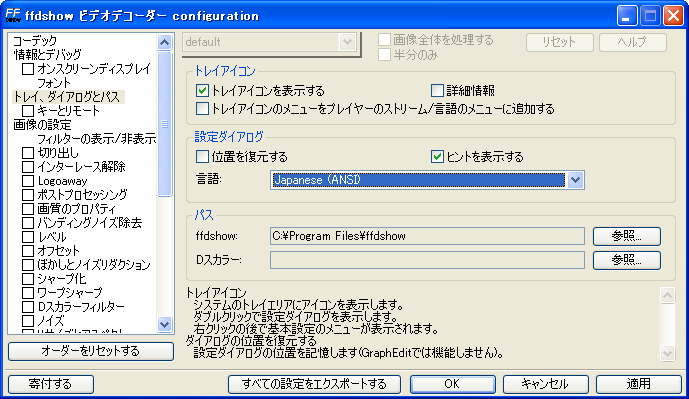Click the Dスカラー path input field
689x399 pixels.
pyautogui.click(x=427, y=260)
